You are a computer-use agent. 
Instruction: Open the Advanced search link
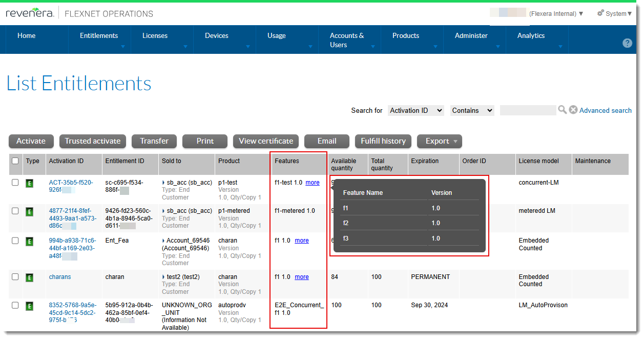point(605,110)
